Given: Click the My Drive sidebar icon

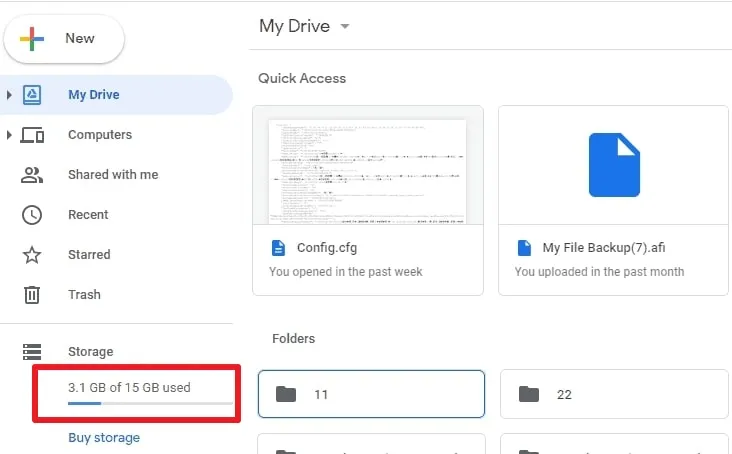Looking at the screenshot, I should click(x=32, y=95).
